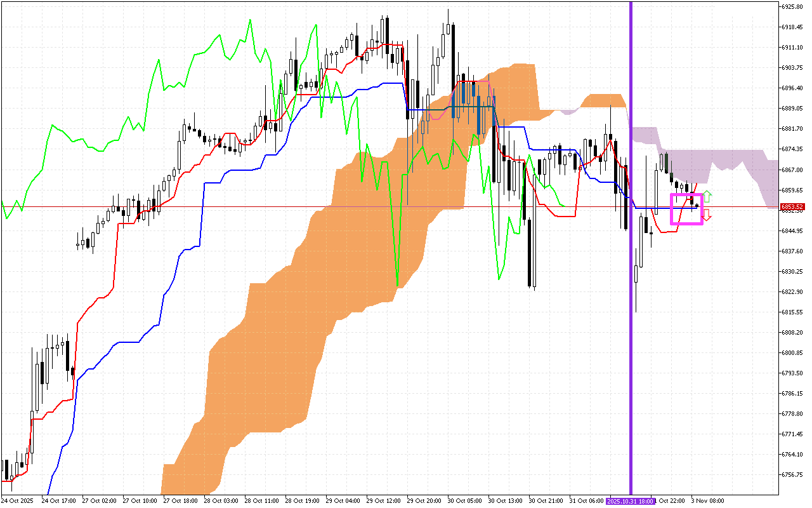Screen dimensions: 812x508
Task: Click the highlighted 2025.10.31 18:00 timestamp
Action: tap(629, 500)
